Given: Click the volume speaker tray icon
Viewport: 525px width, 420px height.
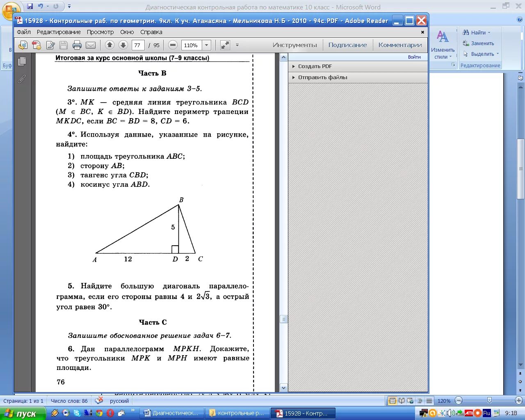Looking at the screenshot, I should [x=450, y=413].
